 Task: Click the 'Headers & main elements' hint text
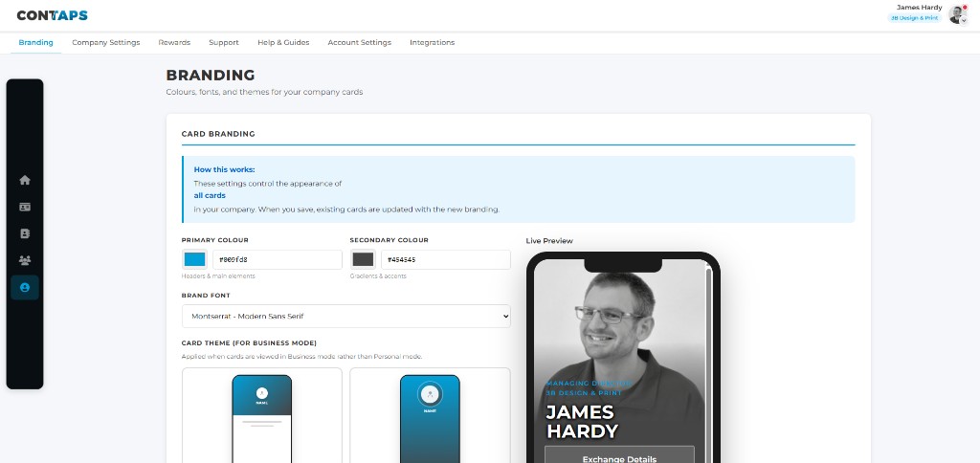pos(218,276)
